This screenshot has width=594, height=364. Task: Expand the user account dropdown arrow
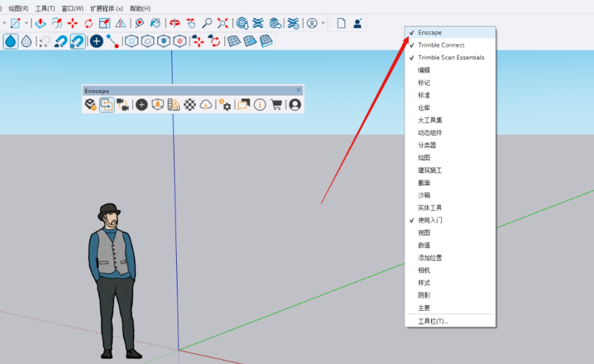click(323, 23)
